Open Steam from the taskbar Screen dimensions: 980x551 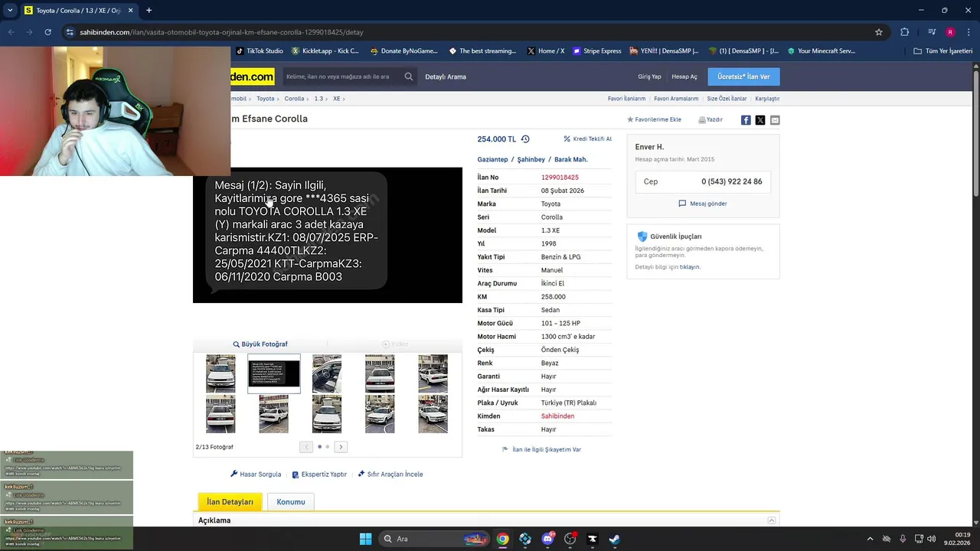(x=615, y=539)
